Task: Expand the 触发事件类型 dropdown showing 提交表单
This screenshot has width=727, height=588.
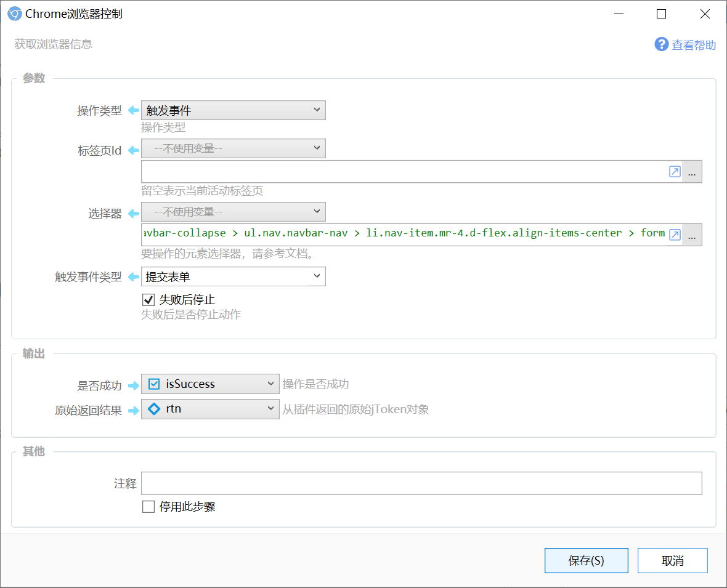Action: click(233, 276)
